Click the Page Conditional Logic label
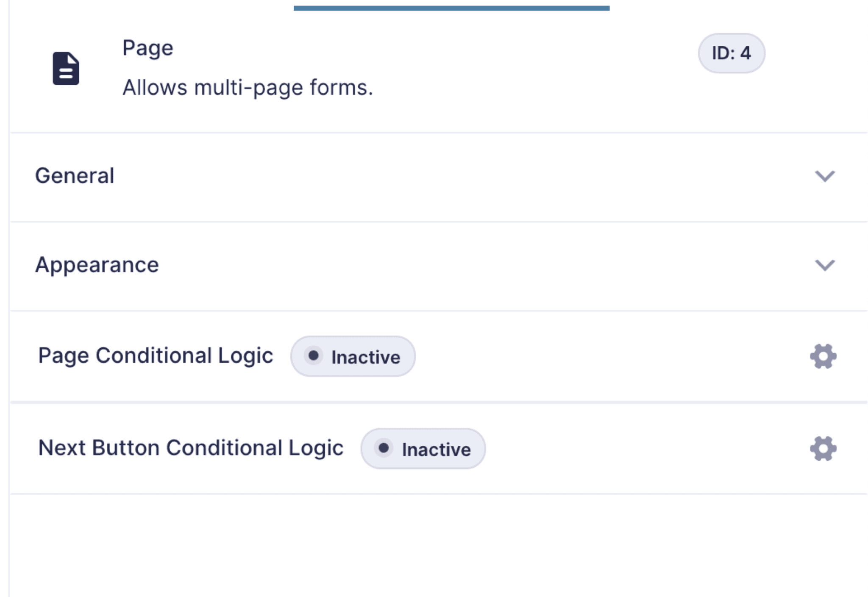Image resolution: width=868 pixels, height=597 pixels. 156,355
